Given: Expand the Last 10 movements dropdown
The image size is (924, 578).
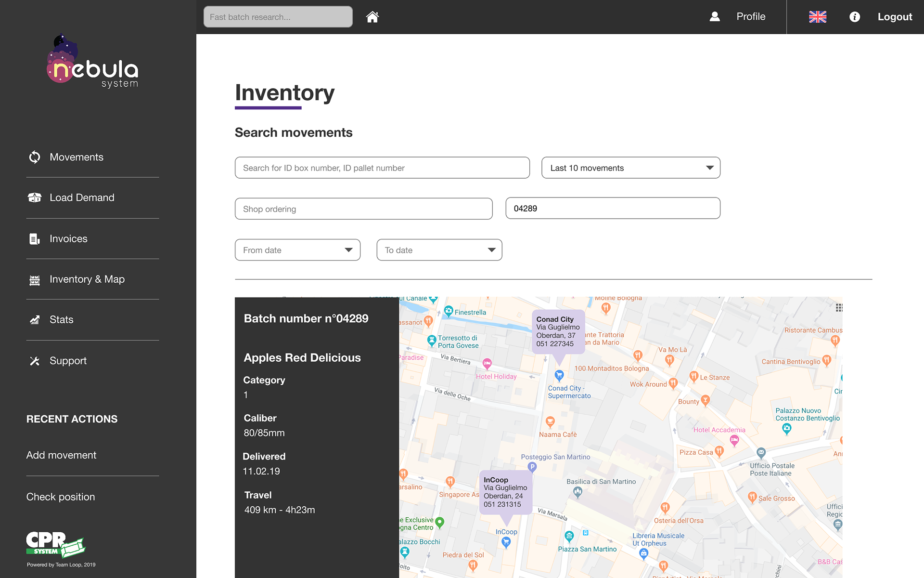Looking at the screenshot, I should tap(630, 168).
